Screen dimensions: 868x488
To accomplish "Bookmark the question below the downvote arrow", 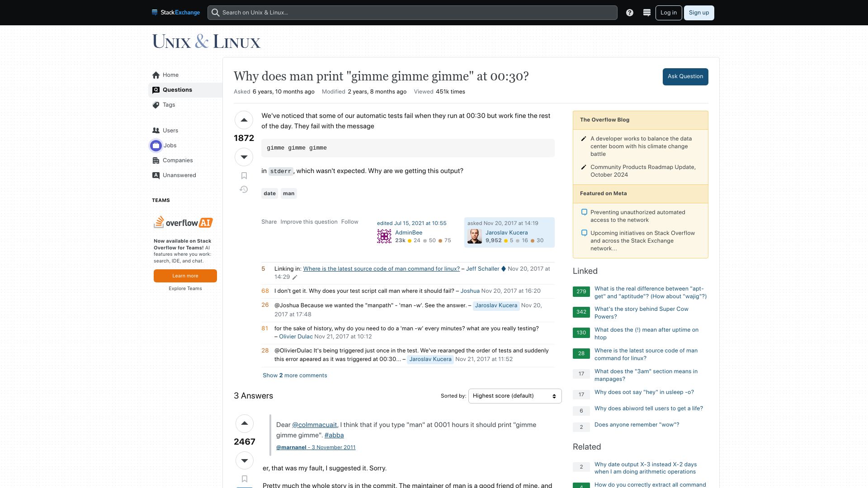I will tap(244, 176).
